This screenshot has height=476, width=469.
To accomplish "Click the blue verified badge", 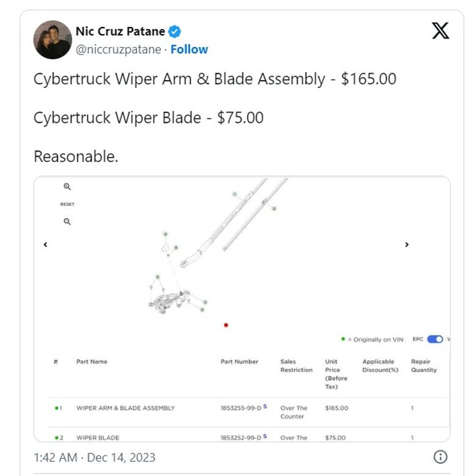I will click(x=175, y=31).
